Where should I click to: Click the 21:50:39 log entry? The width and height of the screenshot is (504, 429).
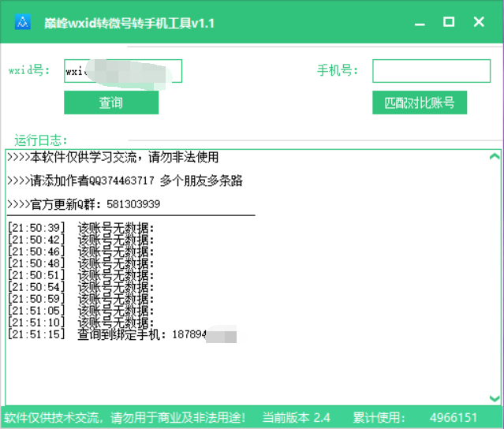pos(80,229)
